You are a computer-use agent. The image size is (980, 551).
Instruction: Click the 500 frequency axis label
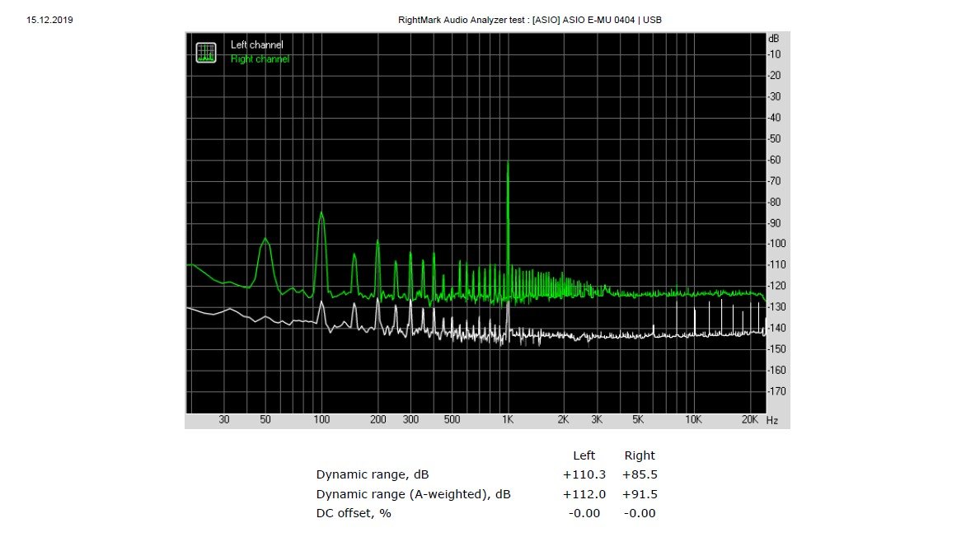(452, 420)
